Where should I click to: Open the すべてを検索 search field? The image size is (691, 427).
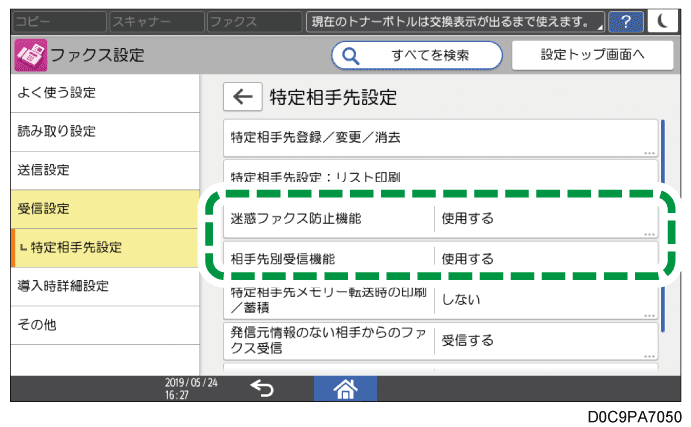417,56
